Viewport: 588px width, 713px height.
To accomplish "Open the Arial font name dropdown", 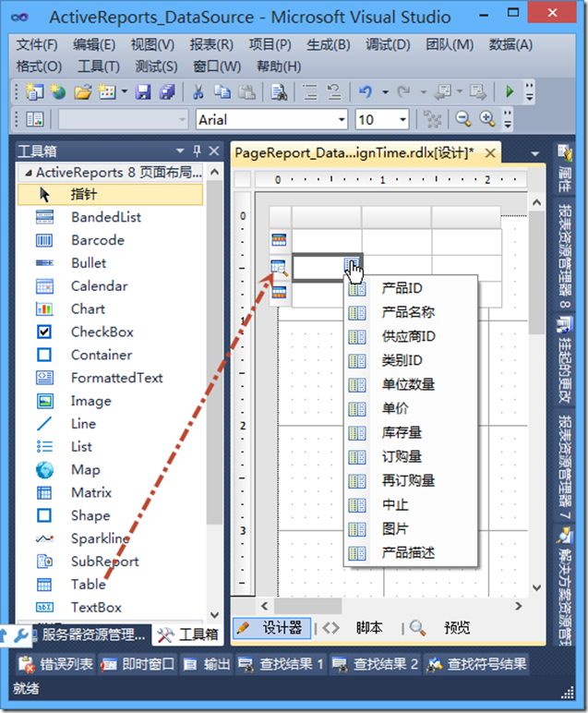I will (x=342, y=120).
